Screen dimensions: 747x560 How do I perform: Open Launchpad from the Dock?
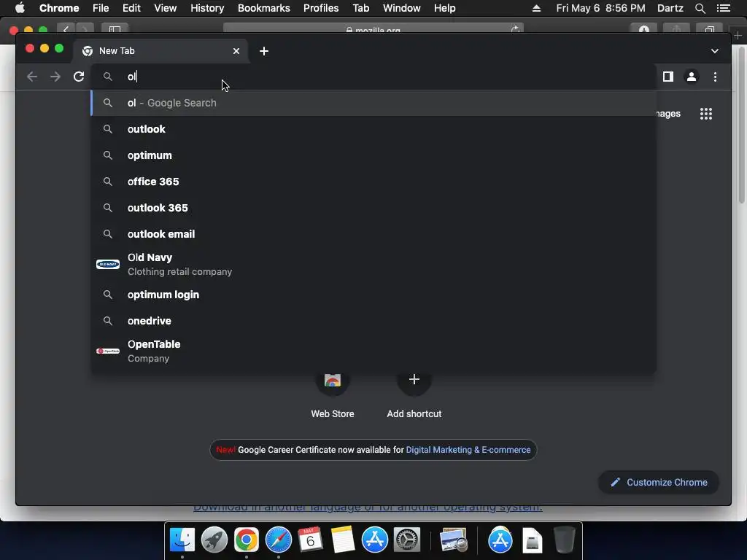[214, 540]
